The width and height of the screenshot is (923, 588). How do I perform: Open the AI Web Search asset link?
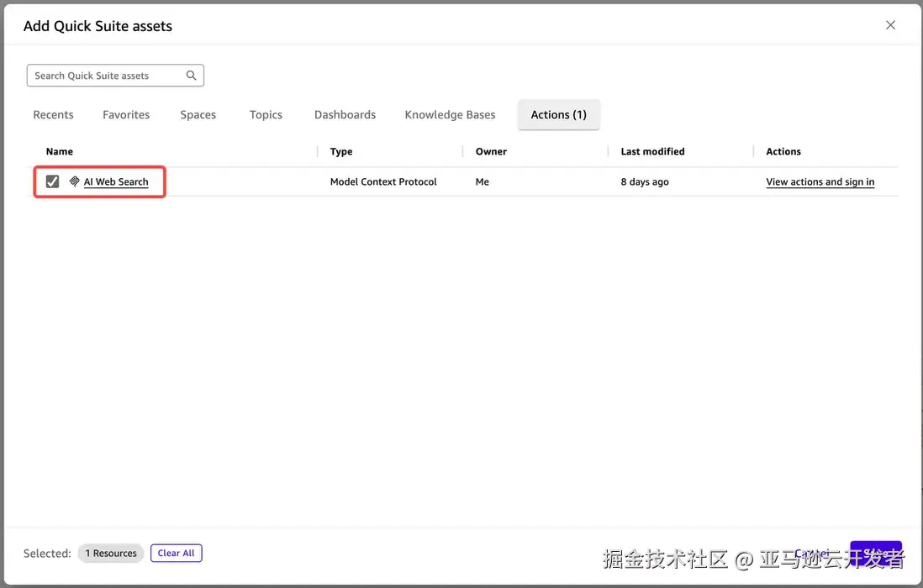click(116, 181)
